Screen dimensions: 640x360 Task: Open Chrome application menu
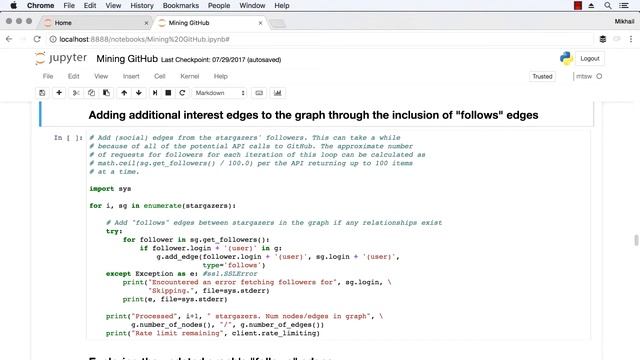40,6
